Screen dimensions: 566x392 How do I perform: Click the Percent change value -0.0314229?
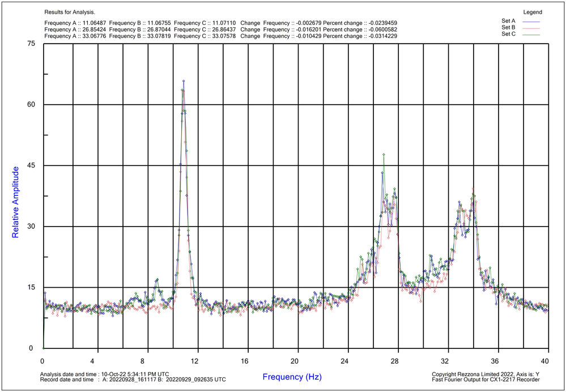[x=383, y=36]
